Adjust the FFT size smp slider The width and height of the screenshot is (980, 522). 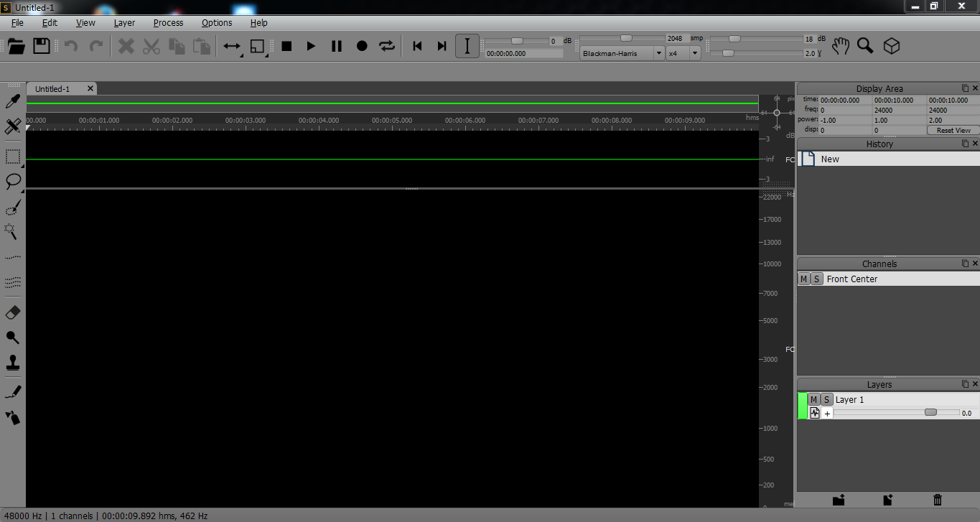tap(626, 38)
